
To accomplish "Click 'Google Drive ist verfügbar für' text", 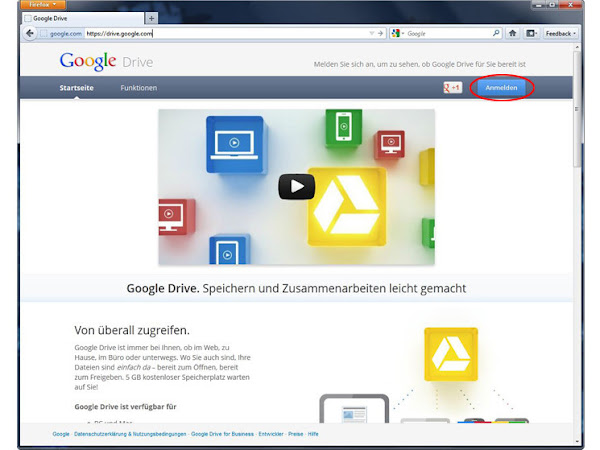I will click(x=126, y=406).
